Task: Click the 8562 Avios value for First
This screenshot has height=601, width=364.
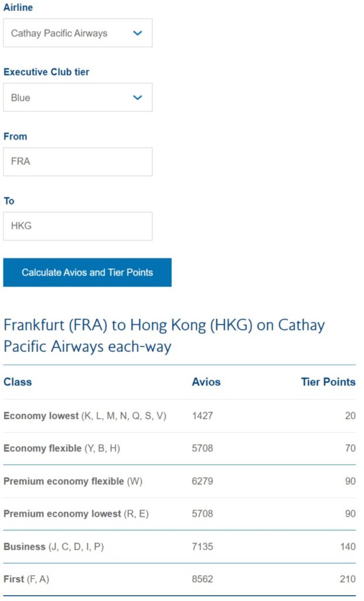Action: [x=203, y=579]
